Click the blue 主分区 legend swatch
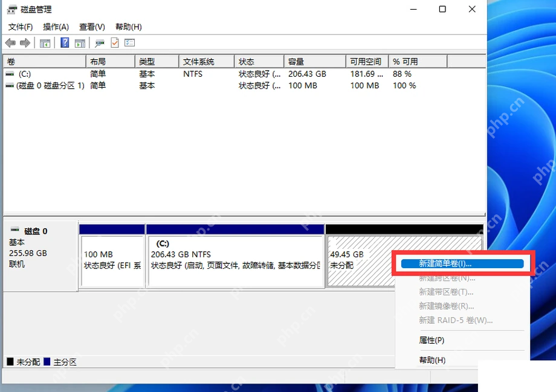 (x=47, y=362)
